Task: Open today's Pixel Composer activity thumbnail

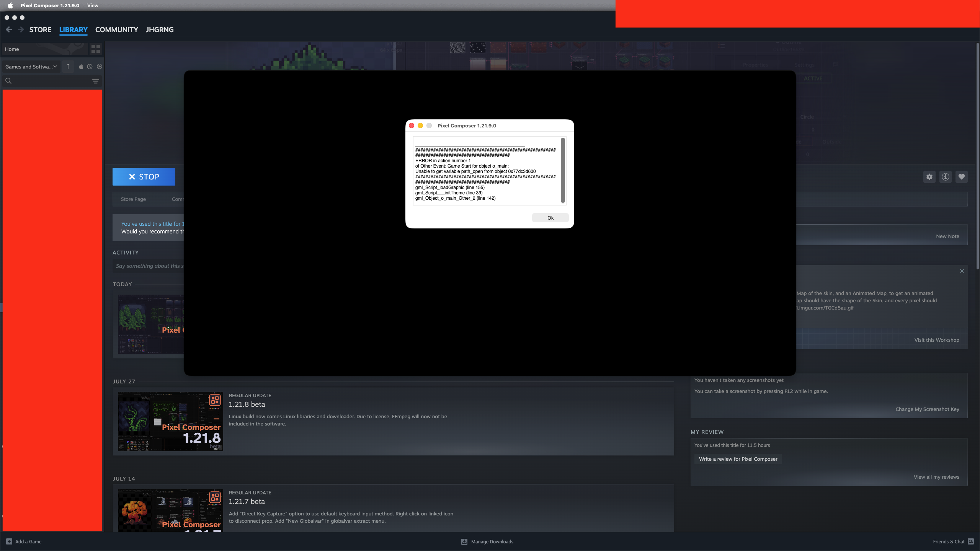Action: (151, 324)
